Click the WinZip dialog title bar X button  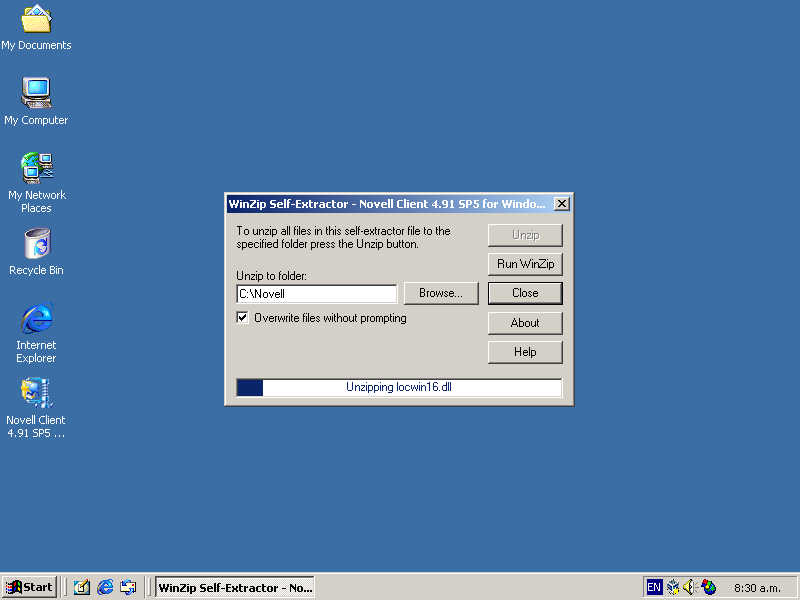[x=562, y=204]
